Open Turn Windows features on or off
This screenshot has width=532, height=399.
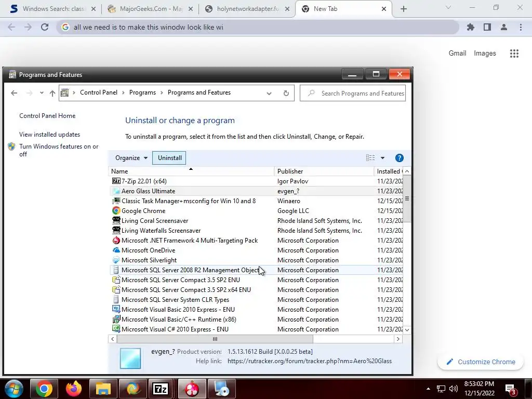[59, 150]
